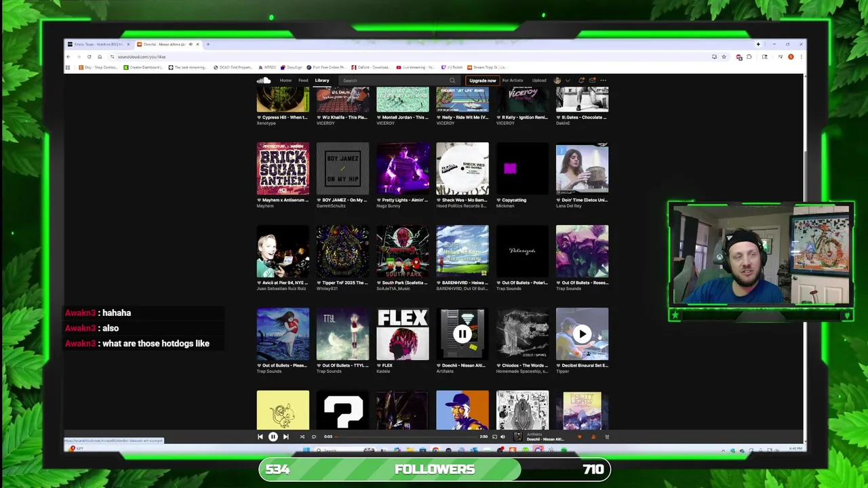Click the Mickman artist link

[505, 206]
